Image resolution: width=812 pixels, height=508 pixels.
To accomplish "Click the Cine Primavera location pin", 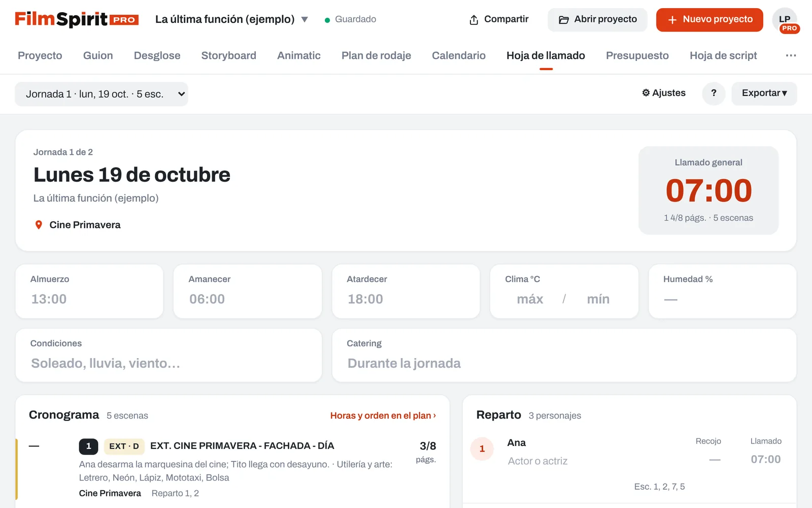I will click(39, 225).
